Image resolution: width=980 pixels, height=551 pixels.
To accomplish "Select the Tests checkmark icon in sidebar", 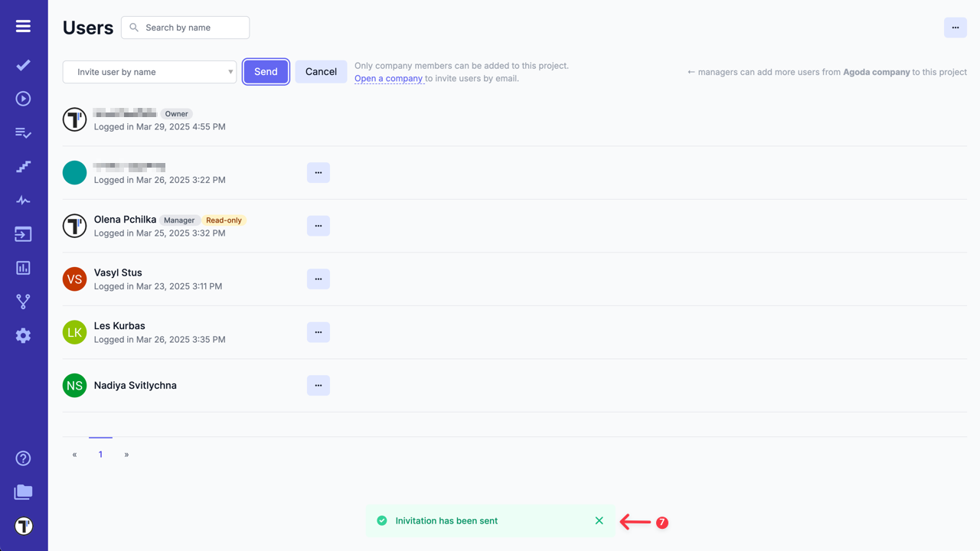I will coord(23,64).
